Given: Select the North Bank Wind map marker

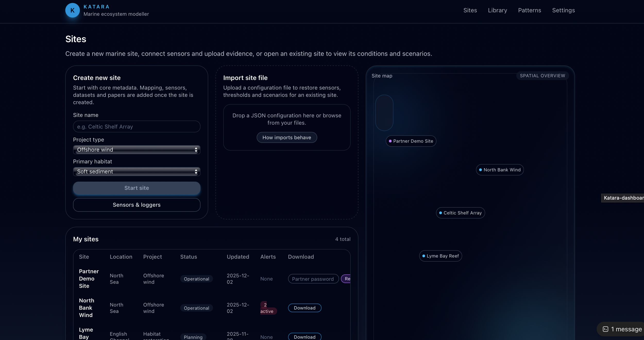Looking at the screenshot, I should pos(499,170).
